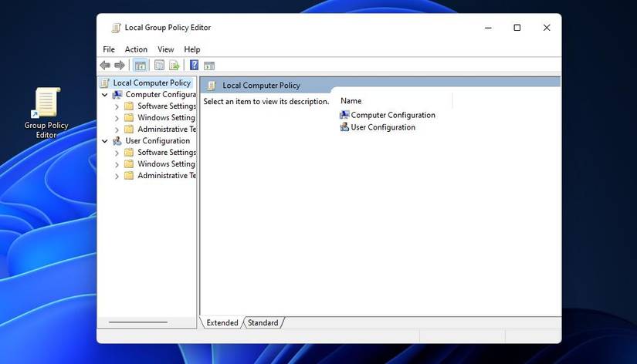
Task: Close the Local Group Policy Editor window
Action: click(547, 28)
